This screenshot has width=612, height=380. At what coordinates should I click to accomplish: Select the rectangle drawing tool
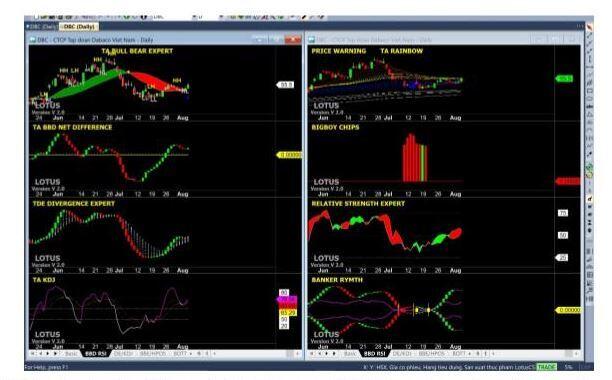589,91
